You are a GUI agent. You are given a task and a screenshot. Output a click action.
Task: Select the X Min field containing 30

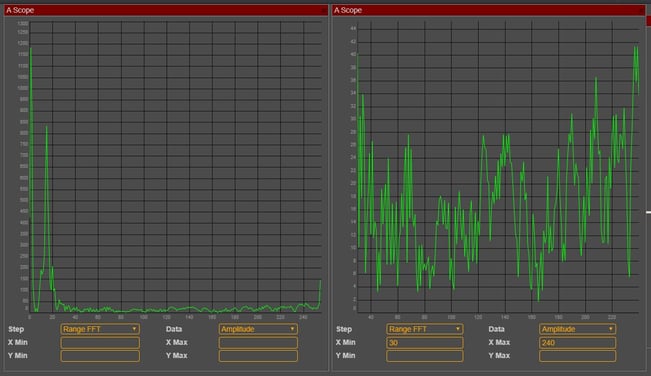tap(425, 342)
